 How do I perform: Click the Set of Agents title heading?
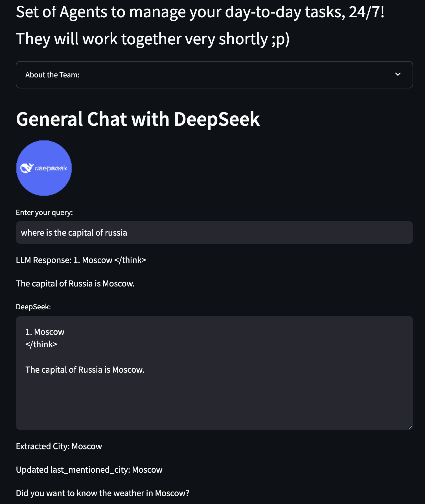coord(200,12)
